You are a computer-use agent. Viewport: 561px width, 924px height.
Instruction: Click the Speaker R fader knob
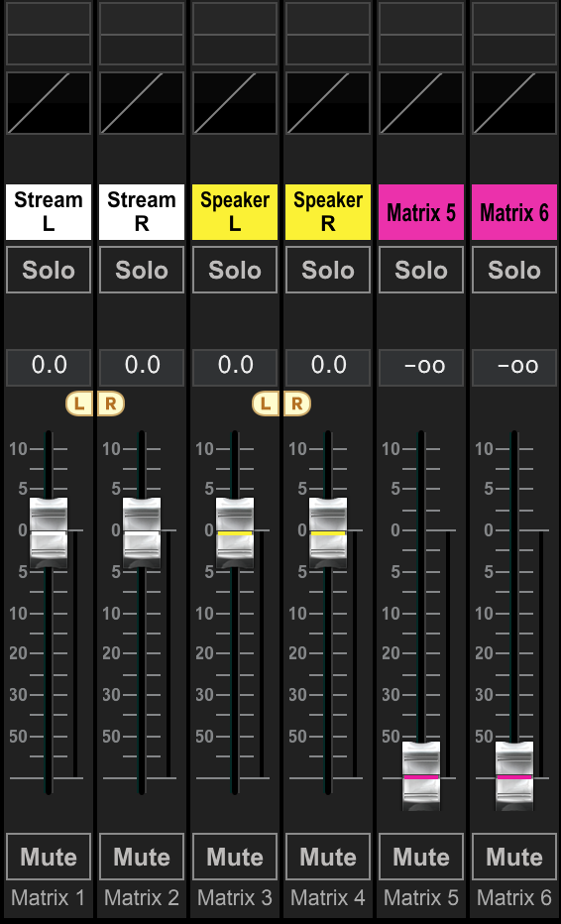click(328, 532)
